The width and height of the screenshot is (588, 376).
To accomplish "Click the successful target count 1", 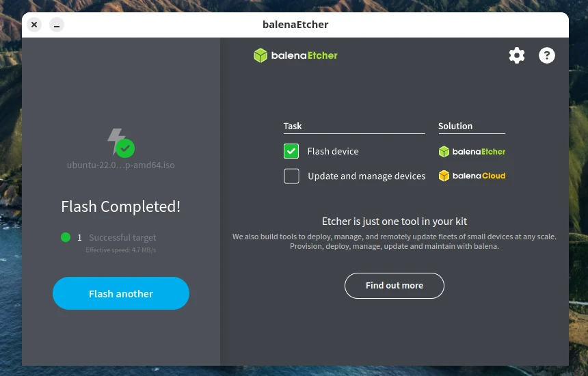I will point(79,238).
